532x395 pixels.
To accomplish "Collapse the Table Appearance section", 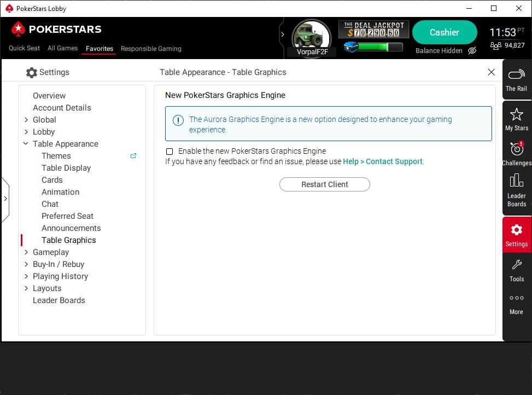I will pyautogui.click(x=26, y=143).
